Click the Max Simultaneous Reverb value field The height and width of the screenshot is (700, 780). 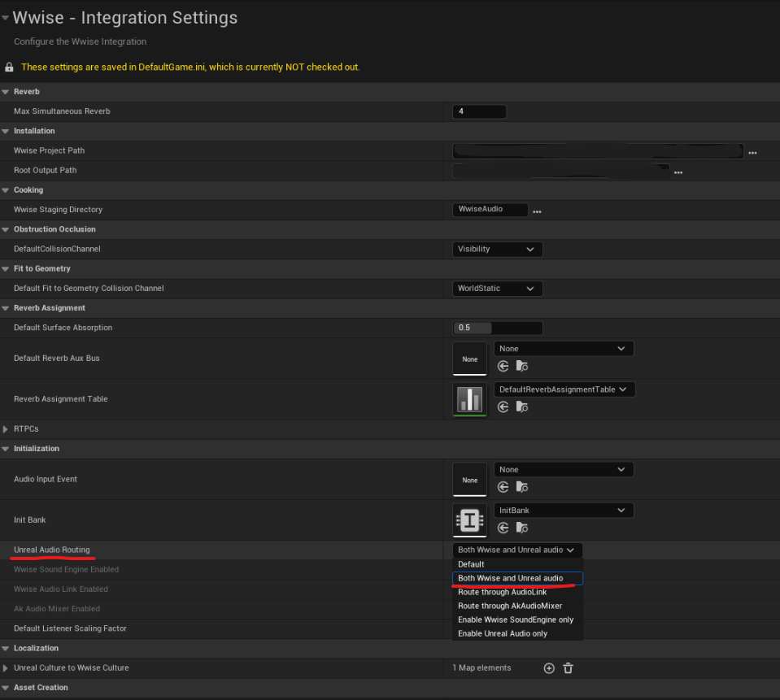(x=479, y=111)
